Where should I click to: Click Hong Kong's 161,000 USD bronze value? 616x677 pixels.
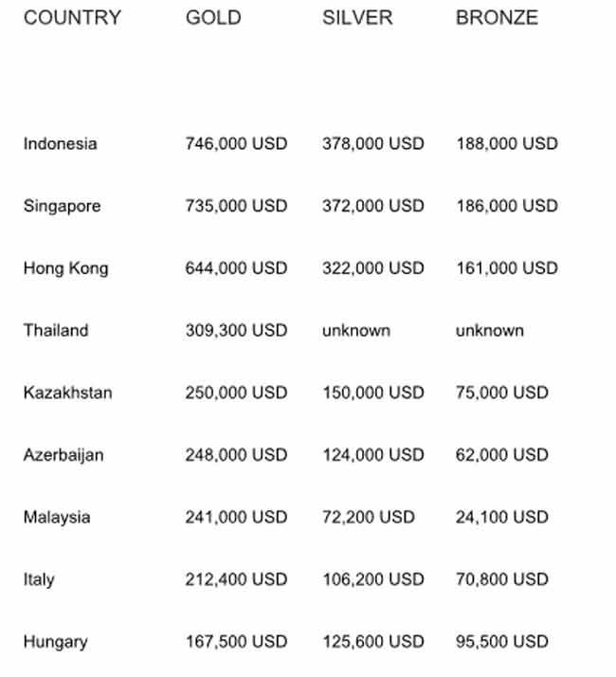click(507, 268)
